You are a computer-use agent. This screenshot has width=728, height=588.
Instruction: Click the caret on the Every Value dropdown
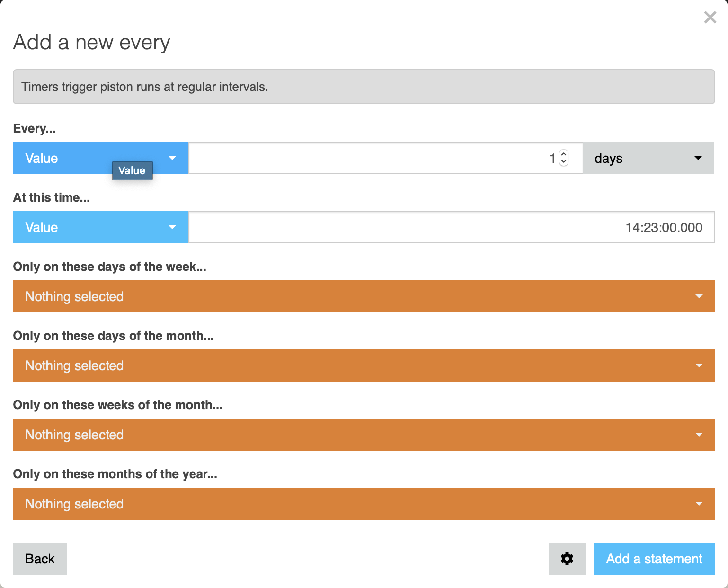coord(172,158)
